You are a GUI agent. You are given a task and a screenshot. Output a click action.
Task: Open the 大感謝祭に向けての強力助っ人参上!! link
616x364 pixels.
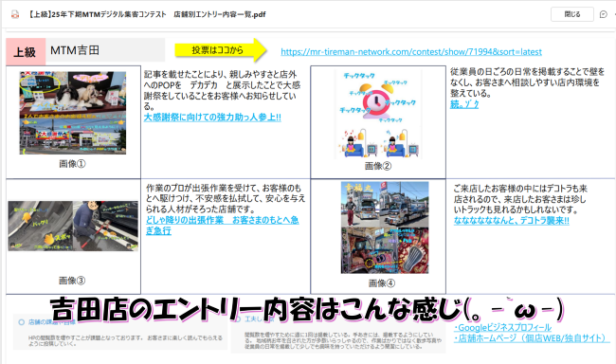coord(212,118)
